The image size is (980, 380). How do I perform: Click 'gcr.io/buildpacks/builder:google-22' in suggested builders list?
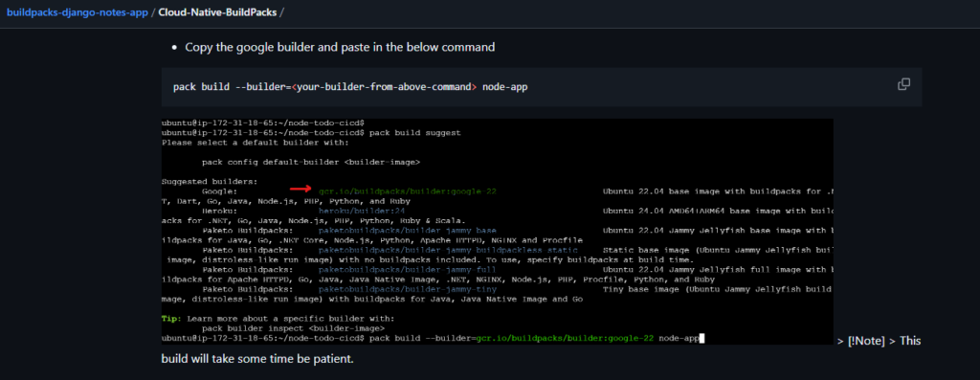tap(408, 190)
